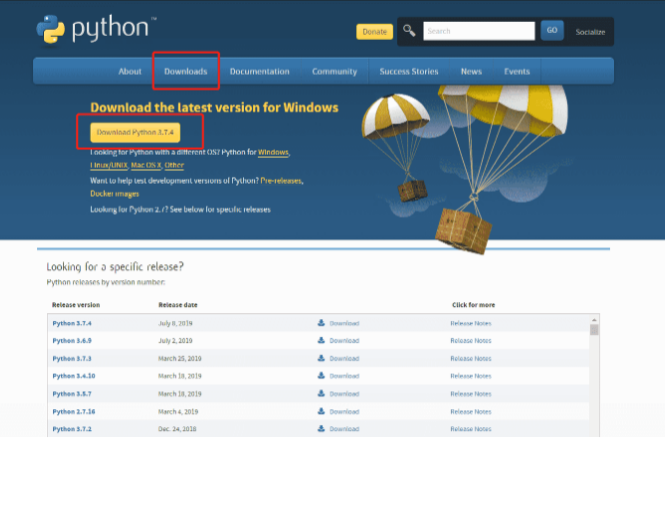Open Success Stories in the navigation bar
The width and height of the screenshot is (665, 509).
click(x=409, y=71)
